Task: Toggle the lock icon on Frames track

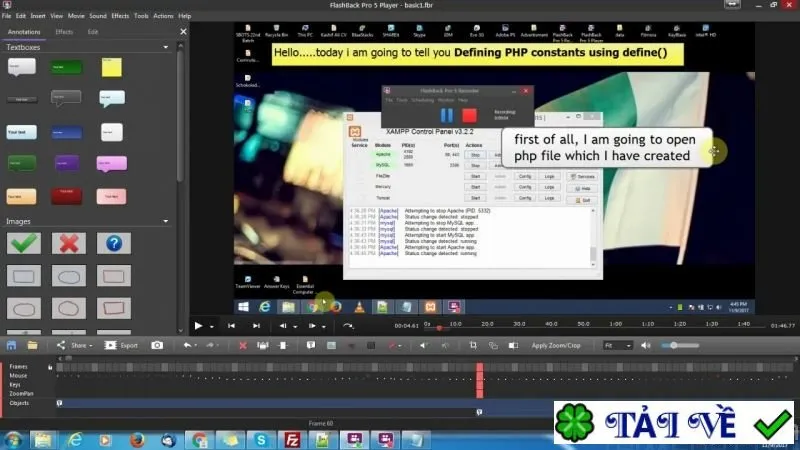Action: (x=50, y=367)
